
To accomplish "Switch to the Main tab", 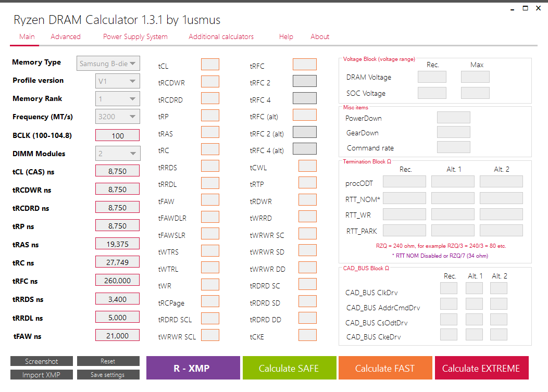I will pos(27,36).
